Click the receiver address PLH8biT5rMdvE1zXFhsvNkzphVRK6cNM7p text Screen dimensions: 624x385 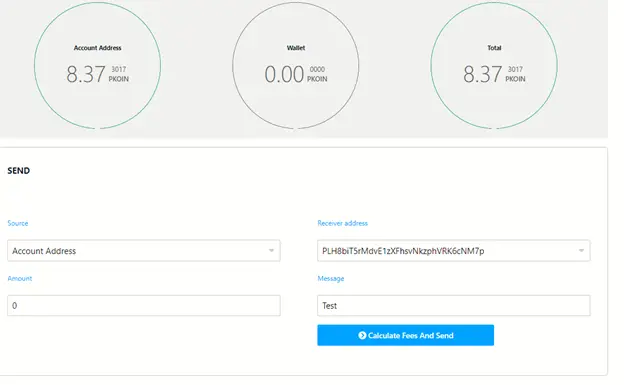pyautogui.click(x=403, y=251)
